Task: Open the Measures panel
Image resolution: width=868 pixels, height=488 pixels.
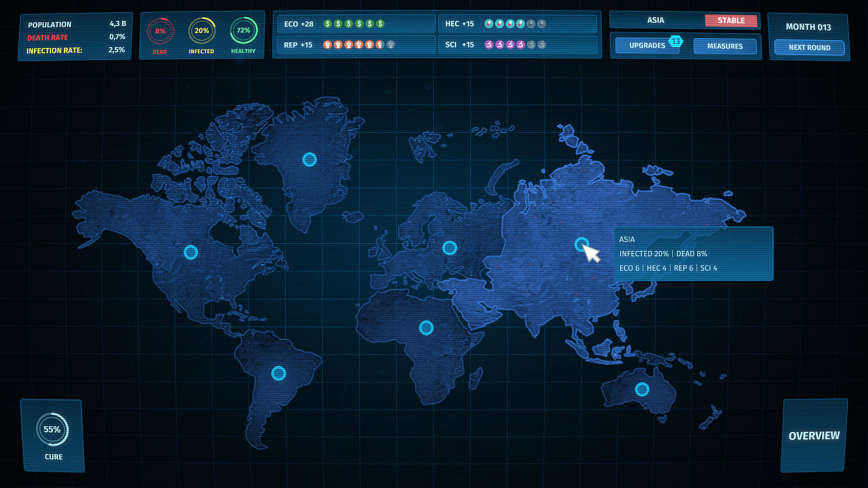Action: pyautogui.click(x=725, y=46)
